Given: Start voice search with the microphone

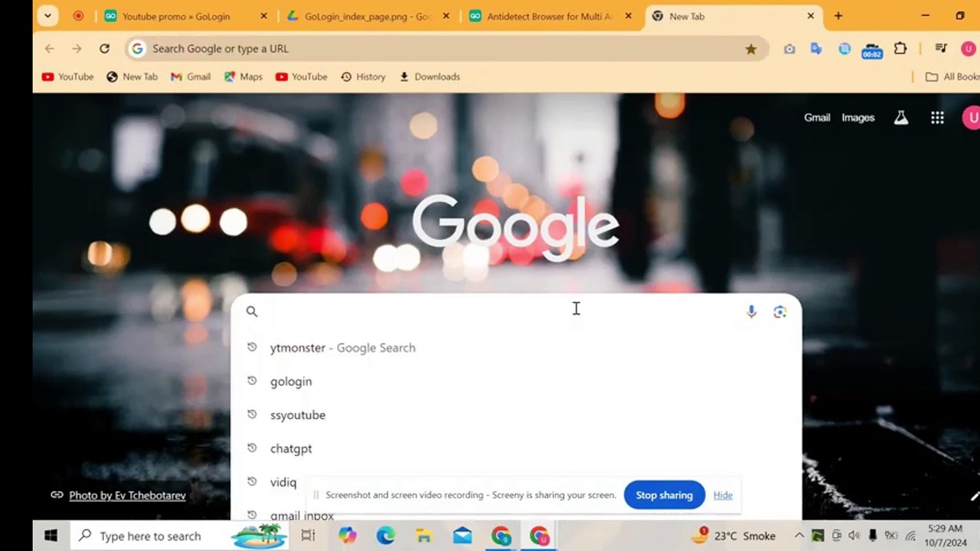Looking at the screenshot, I should click(x=751, y=311).
